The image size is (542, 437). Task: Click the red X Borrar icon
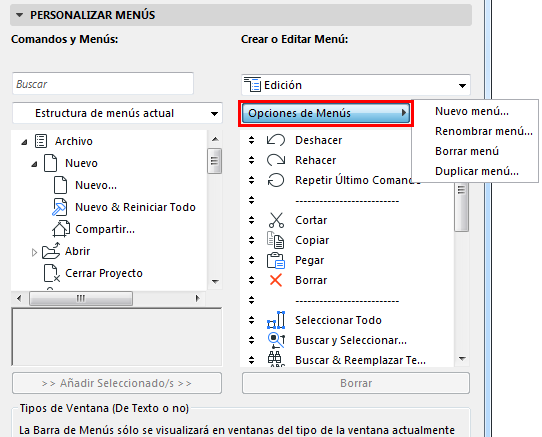(276, 280)
